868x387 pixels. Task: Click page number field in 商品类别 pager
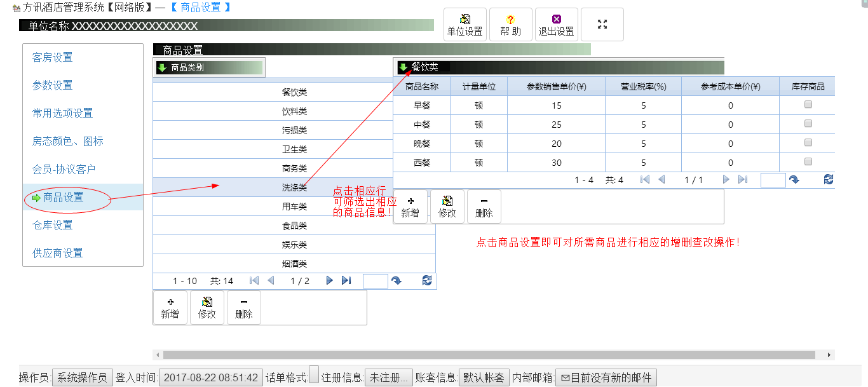click(375, 281)
